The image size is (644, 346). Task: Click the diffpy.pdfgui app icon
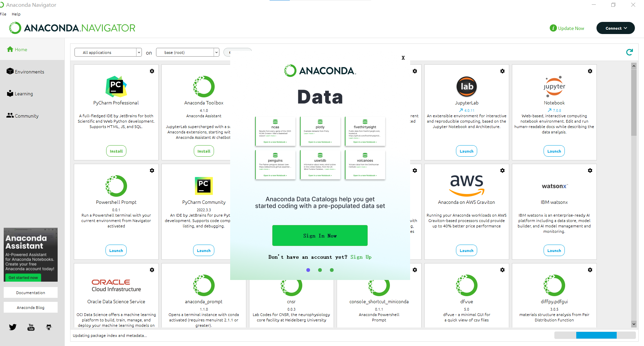coord(554,285)
